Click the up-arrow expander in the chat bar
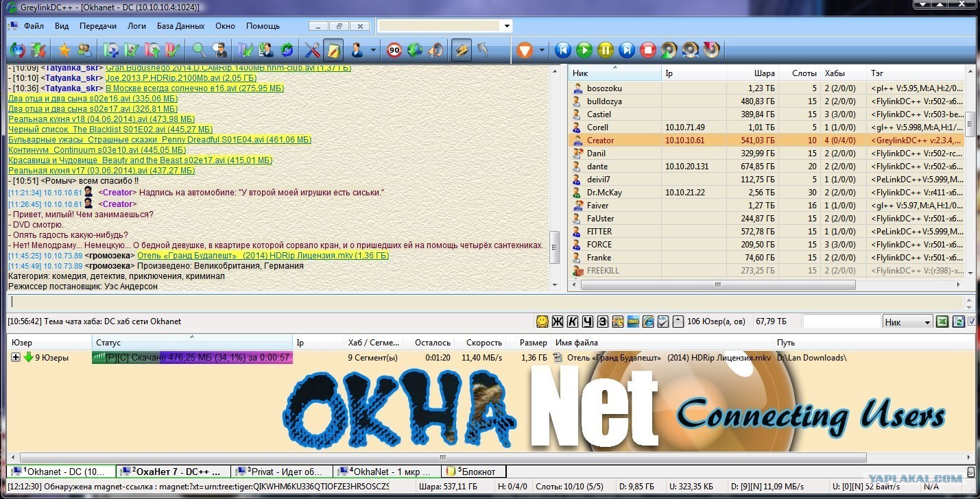 point(678,321)
